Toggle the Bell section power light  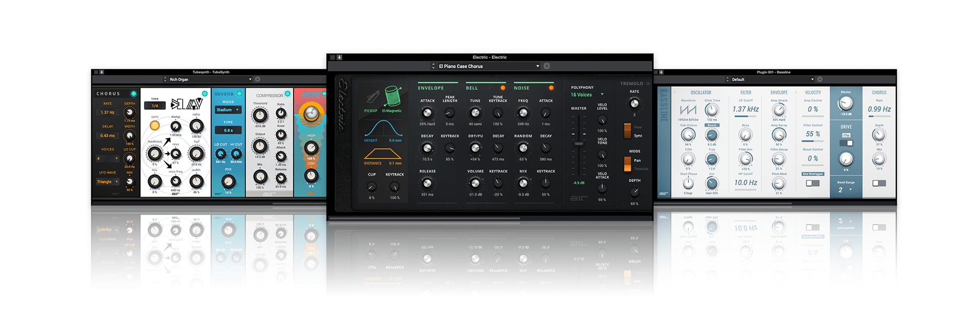point(503,88)
